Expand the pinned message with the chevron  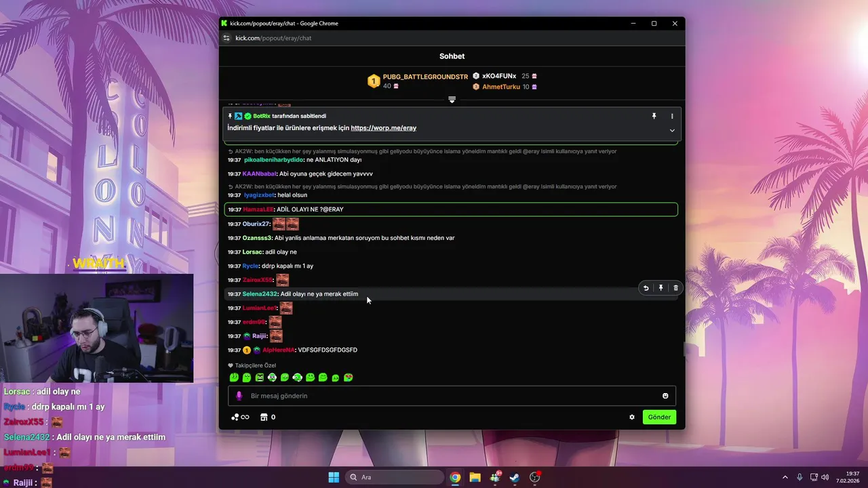[672, 130]
